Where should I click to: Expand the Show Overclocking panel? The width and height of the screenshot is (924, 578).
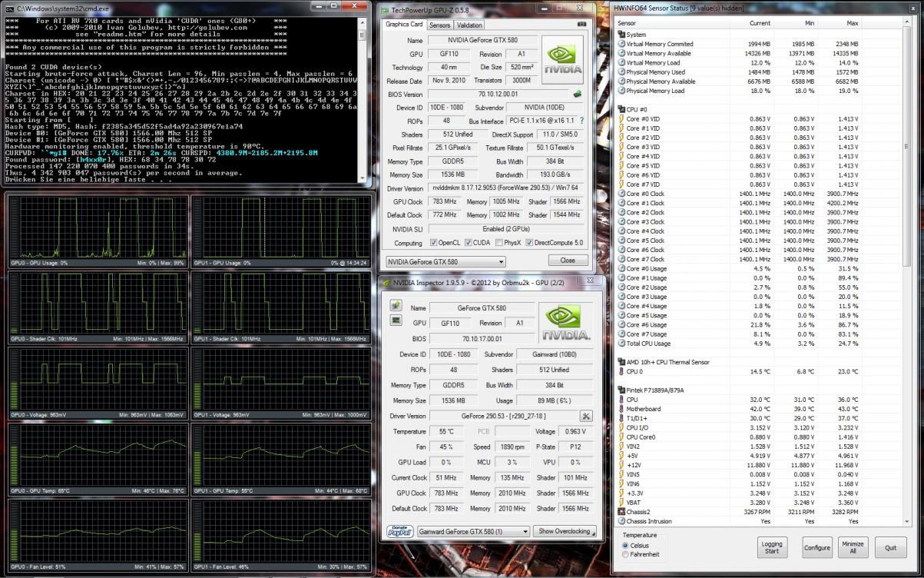point(565,531)
